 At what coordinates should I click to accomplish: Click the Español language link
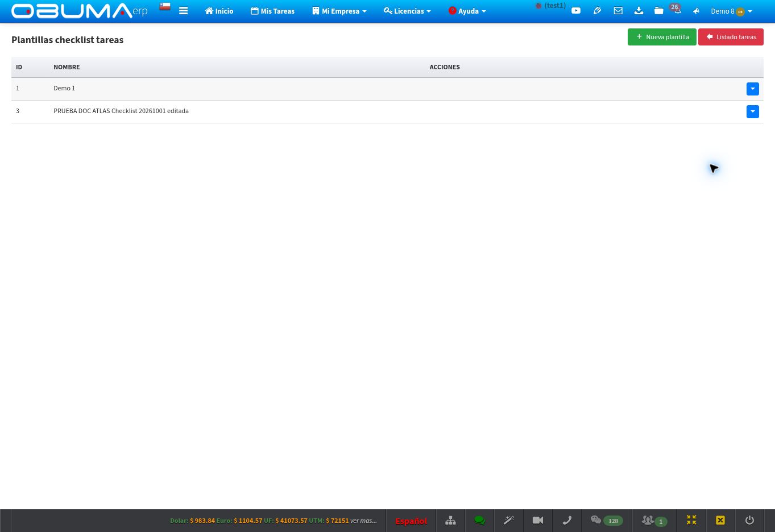pos(411,521)
